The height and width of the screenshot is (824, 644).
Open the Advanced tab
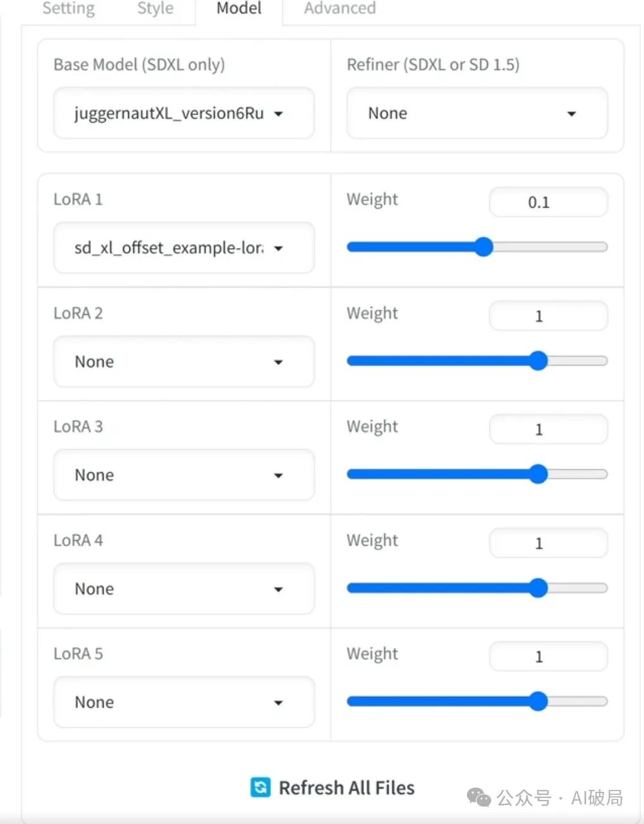pos(339,9)
